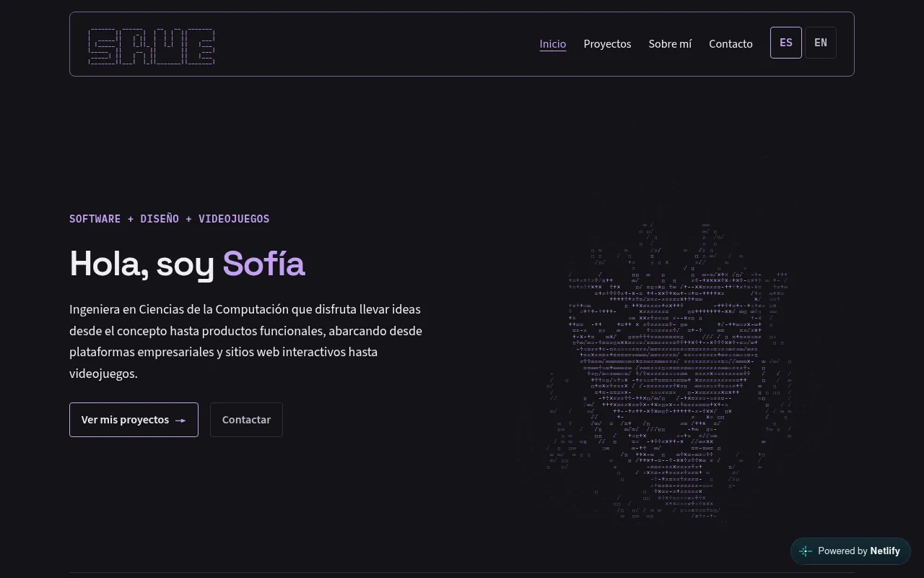This screenshot has width=924, height=578.
Task: Click the Contactar button
Action: coord(246,420)
